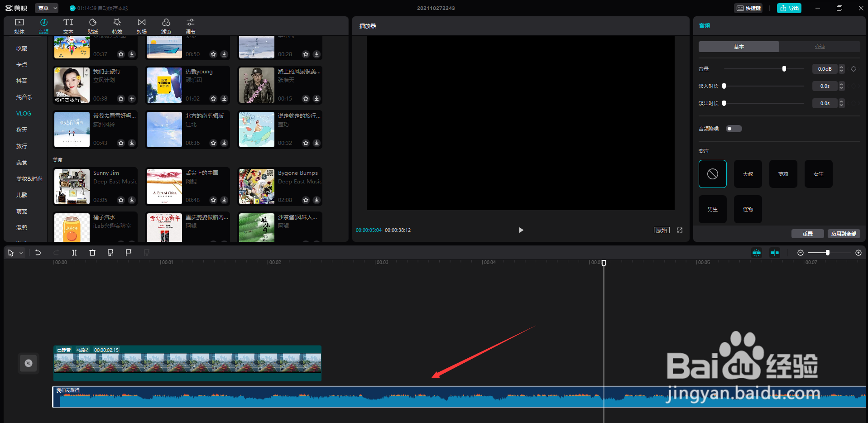Viewport: 868px width, 423px height.
Task: Open the 菜单 dropdown menu
Action: 47,8
